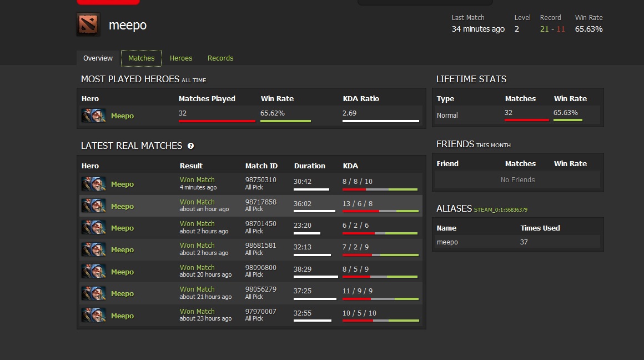Viewport: 644px width, 360px height.
Task: Click Meepo hero name in match 98056279 row
Action: (122, 294)
